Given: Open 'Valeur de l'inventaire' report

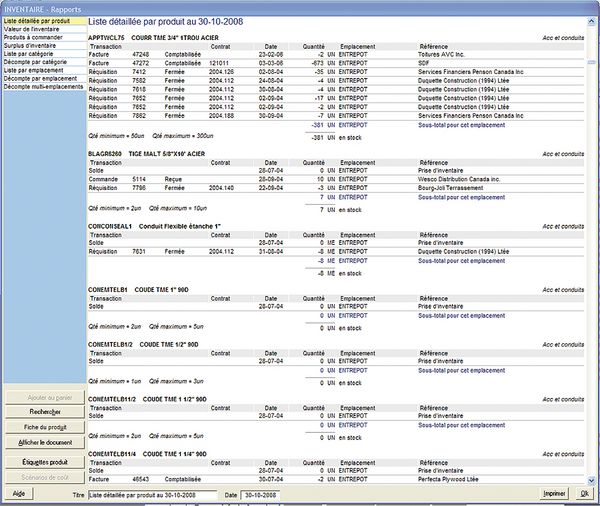Looking at the screenshot, I should pos(45,29).
